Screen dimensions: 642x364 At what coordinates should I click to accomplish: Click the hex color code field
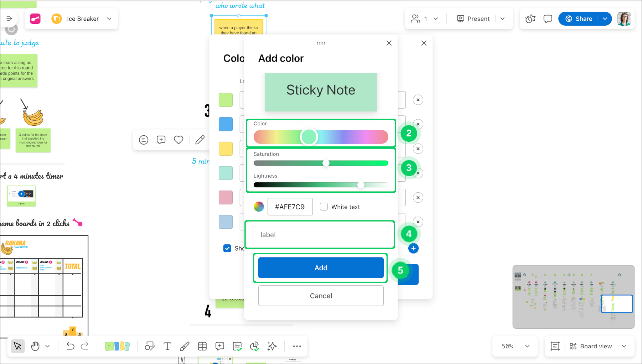click(x=290, y=207)
